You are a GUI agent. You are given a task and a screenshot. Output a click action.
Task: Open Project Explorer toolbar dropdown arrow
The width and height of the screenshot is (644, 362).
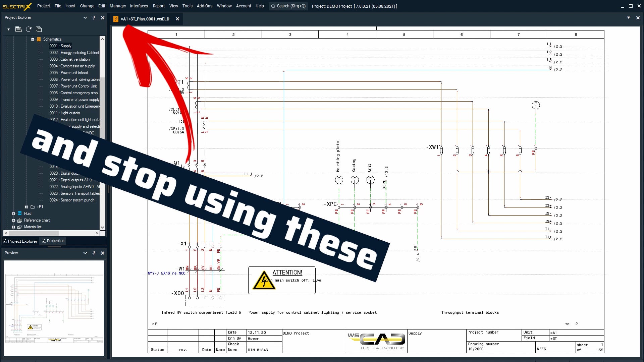(x=8, y=29)
